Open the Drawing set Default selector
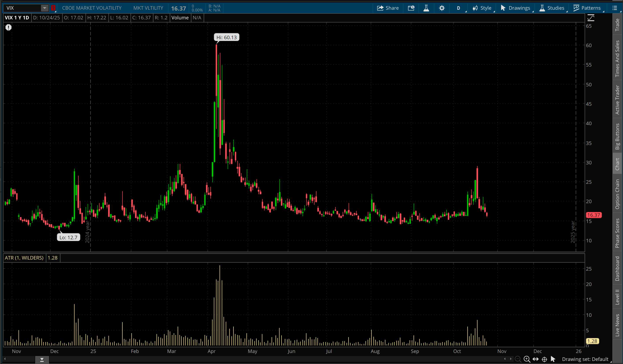This screenshot has height=364, width=623. click(x=585, y=359)
